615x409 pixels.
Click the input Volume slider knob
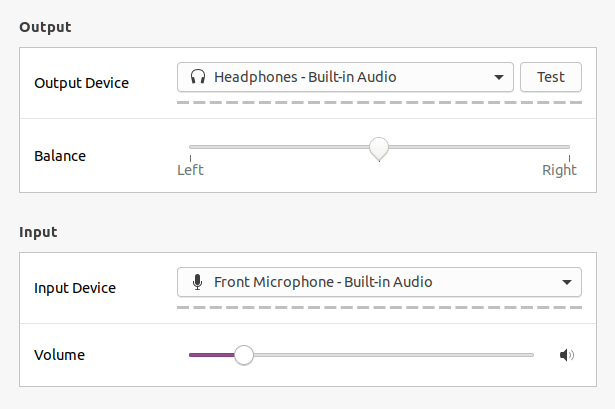tap(244, 355)
